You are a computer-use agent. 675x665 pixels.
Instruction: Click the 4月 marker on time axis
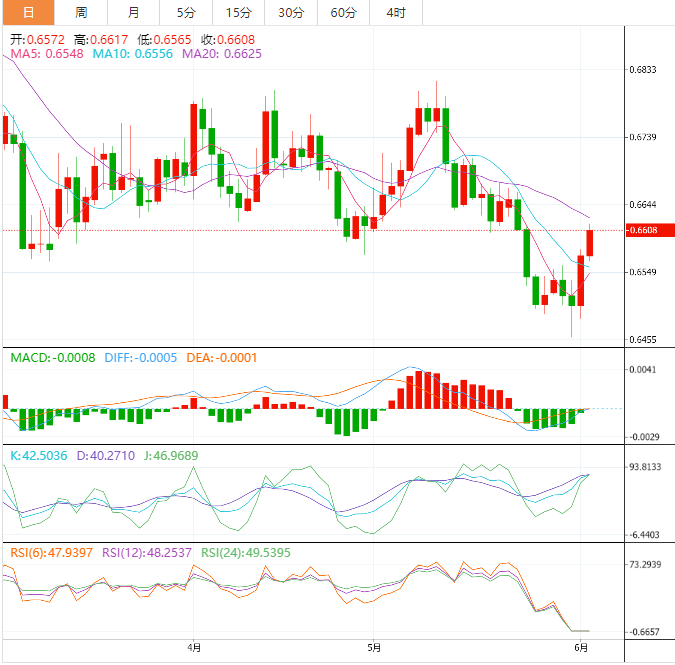(x=193, y=647)
